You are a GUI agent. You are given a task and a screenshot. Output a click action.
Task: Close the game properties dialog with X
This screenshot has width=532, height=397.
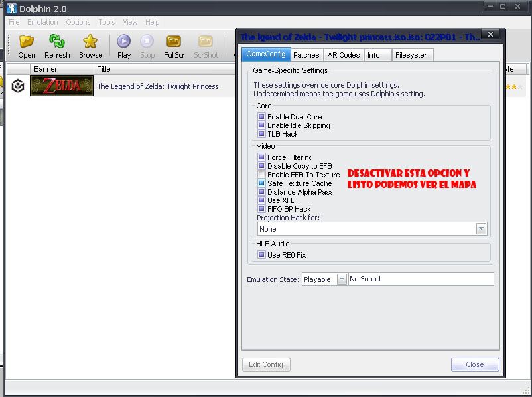[x=490, y=34]
